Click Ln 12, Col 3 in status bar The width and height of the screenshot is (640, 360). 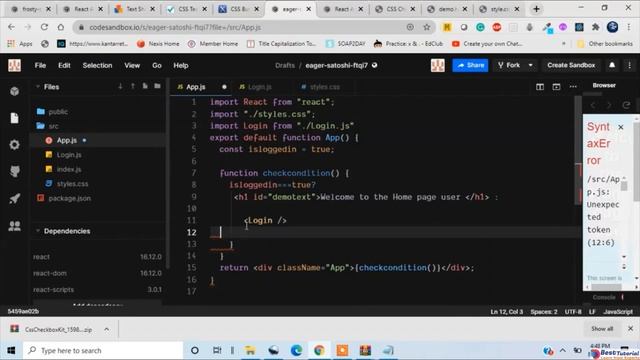click(x=507, y=312)
